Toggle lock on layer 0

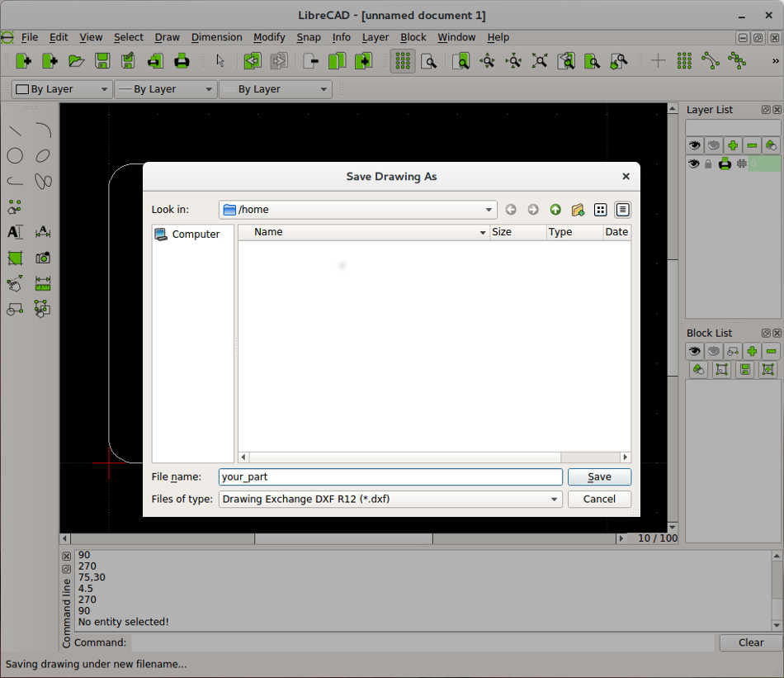[x=708, y=164]
